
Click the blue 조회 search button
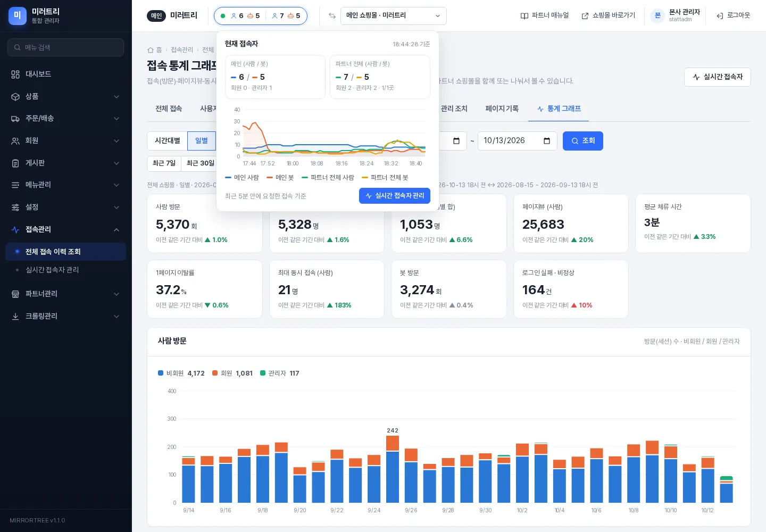(583, 141)
